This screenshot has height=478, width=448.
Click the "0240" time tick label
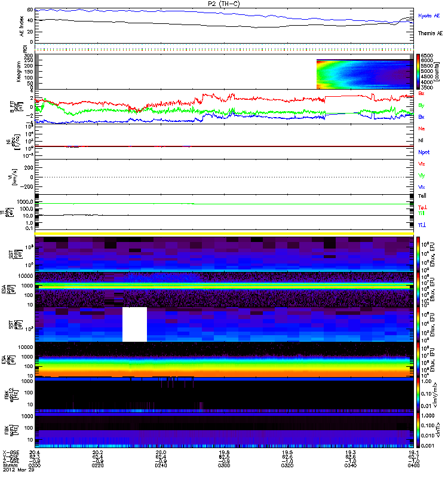[161, 465]
